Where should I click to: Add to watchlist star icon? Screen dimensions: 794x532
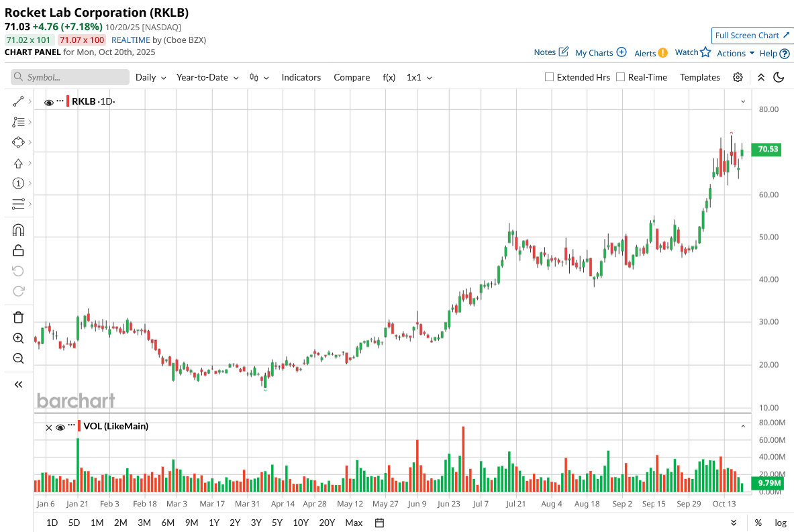click(706, 52)
